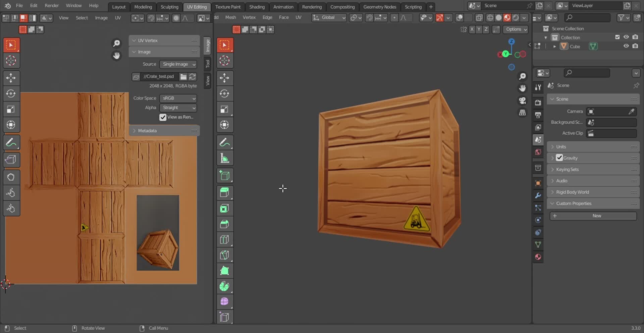The image size is (644, 333).
Task: Switch viewport to Material Preview shading
Action: [507, 17]
